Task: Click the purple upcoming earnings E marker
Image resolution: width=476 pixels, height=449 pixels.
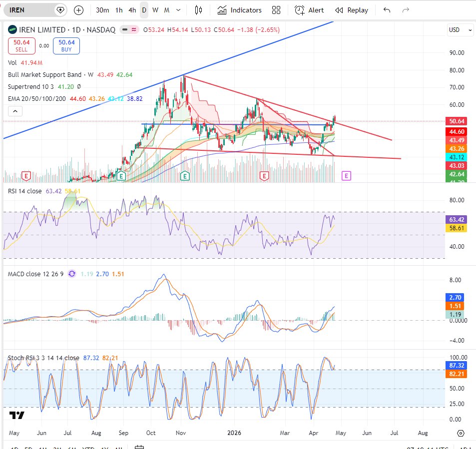Action: tap(346, 176)
